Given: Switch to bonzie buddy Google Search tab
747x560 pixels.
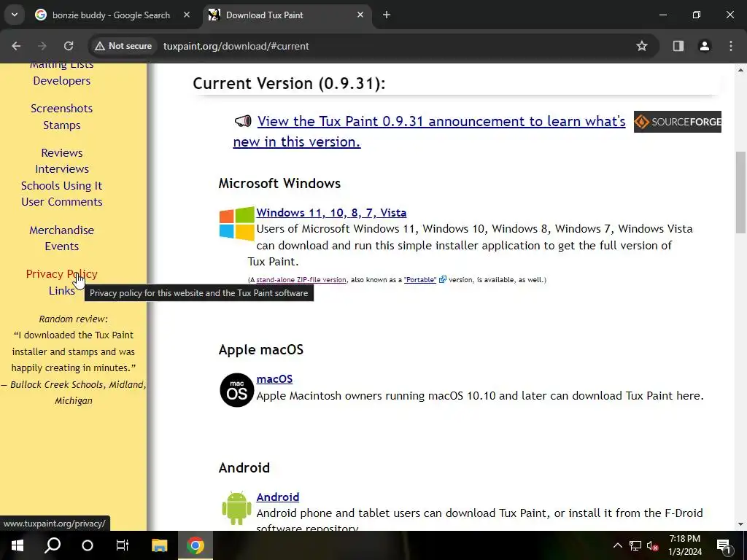Looking at the screenshot, I should [x=111, y=15].
